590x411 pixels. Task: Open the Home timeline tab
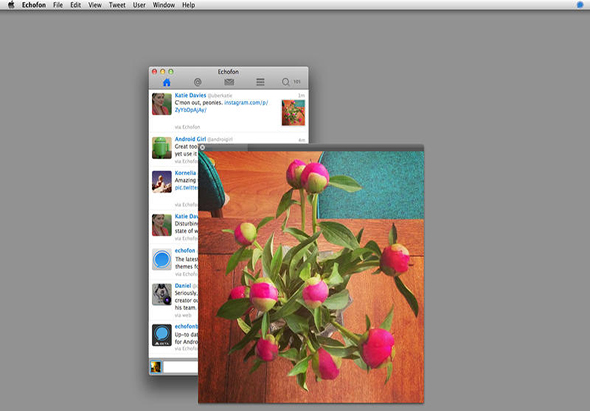pos(167,82)
